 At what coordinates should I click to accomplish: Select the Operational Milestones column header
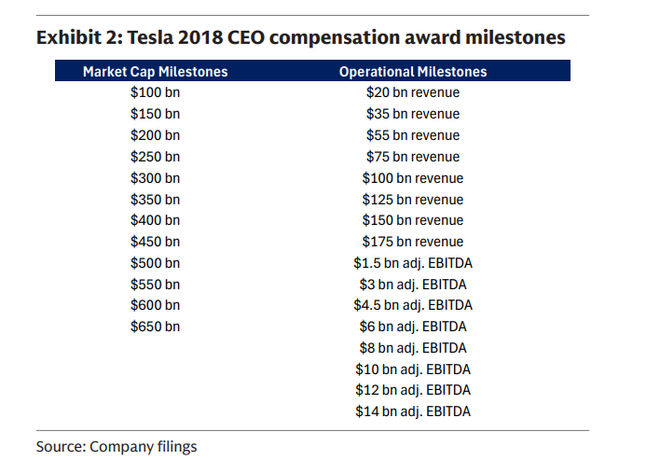coord(413,72)
